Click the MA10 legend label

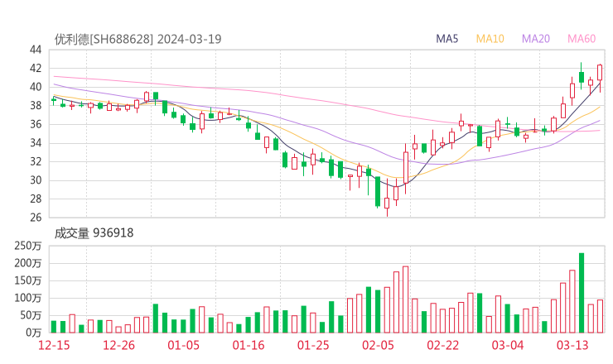click(490, 39)
